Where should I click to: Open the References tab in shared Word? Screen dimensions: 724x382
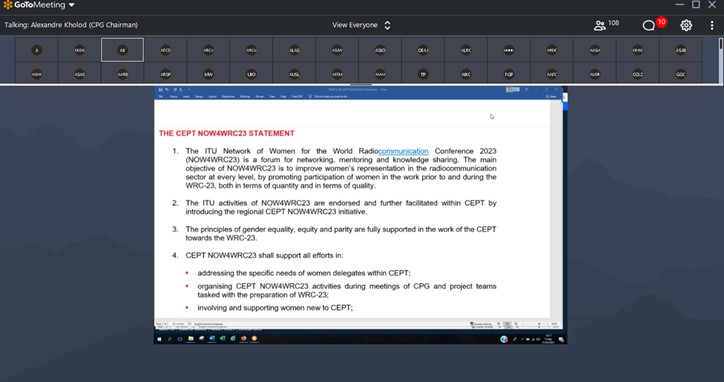point(228,97)
